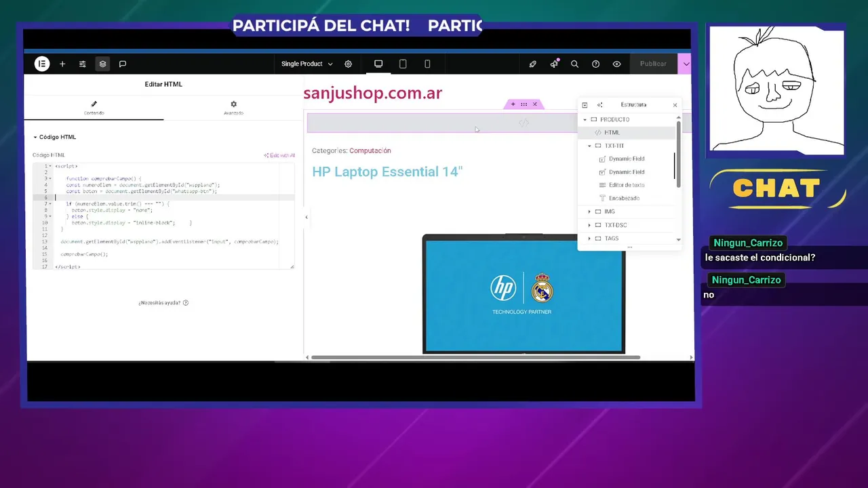Screen dimensions: 868x488
Task: Open the Computación category link
Action: click(370, 150)
